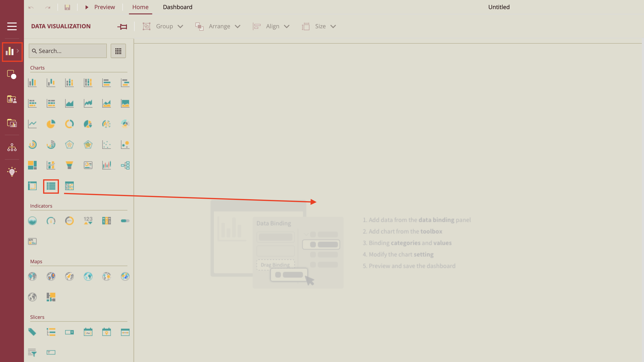The height and width of the screenshot is (362, 644).
Task: Open the lightbulb panel in sidebar
Action: click(x=12, y=172)
